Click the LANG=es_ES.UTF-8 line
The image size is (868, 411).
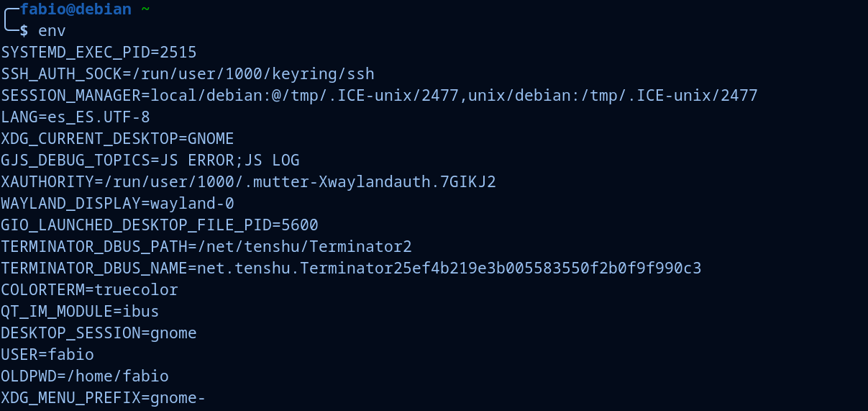click(x=76, y=117)
